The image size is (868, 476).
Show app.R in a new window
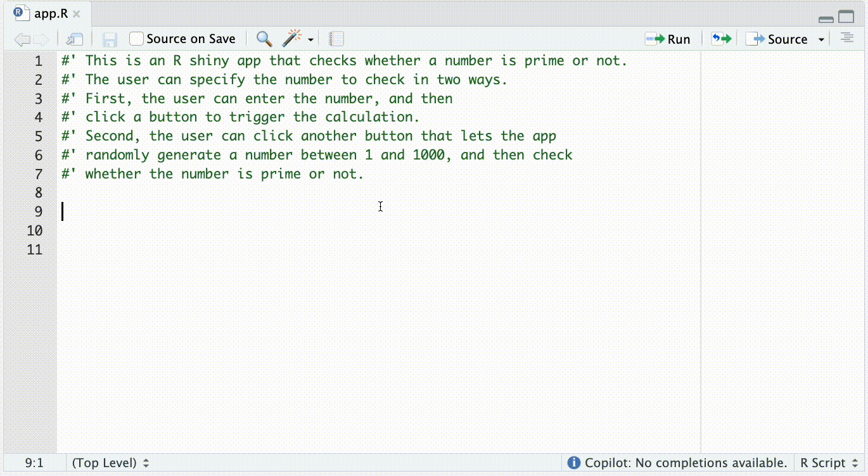[75, 39]
